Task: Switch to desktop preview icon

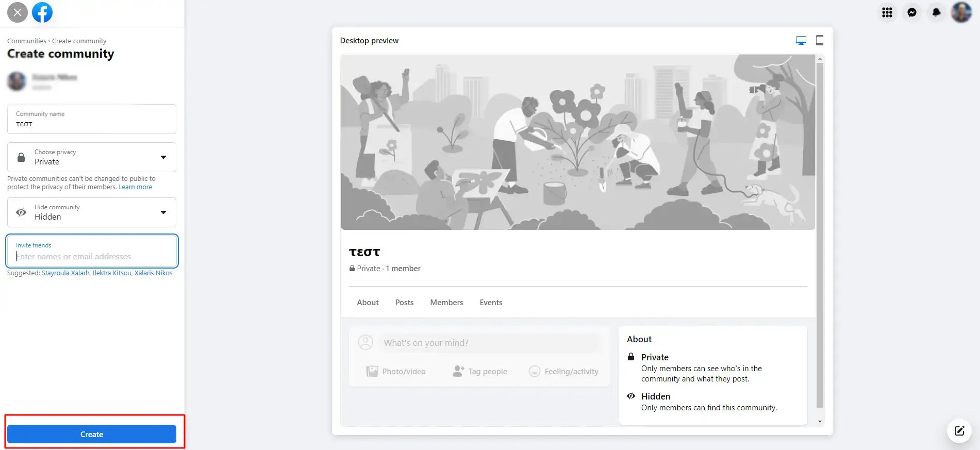Action: pos(801,41)
